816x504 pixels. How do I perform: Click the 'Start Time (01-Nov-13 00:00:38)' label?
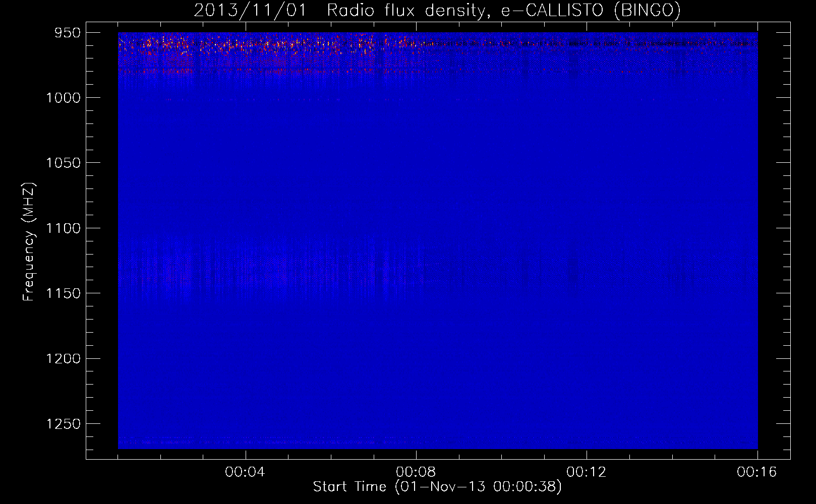pos(437,487)
